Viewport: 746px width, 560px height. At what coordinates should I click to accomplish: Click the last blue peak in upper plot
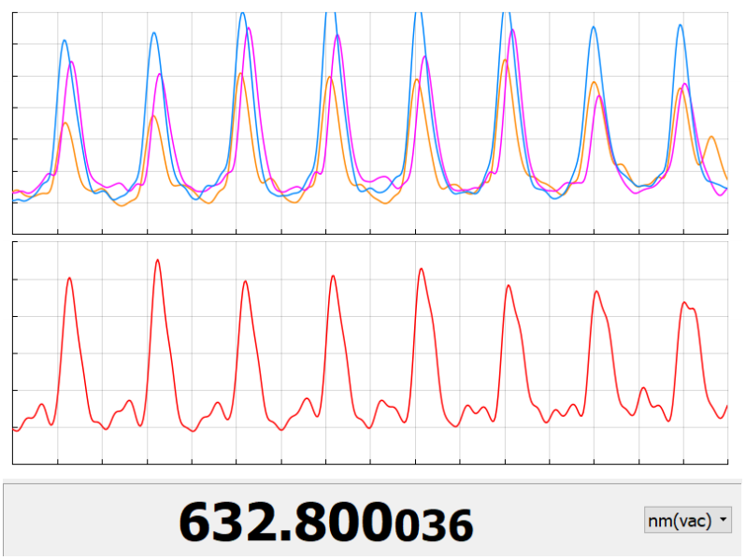pos(680,25)
